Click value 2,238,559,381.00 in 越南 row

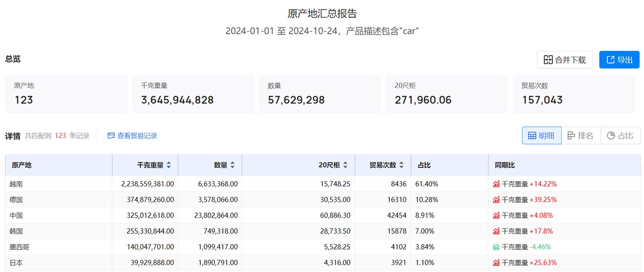pos(148,184)
